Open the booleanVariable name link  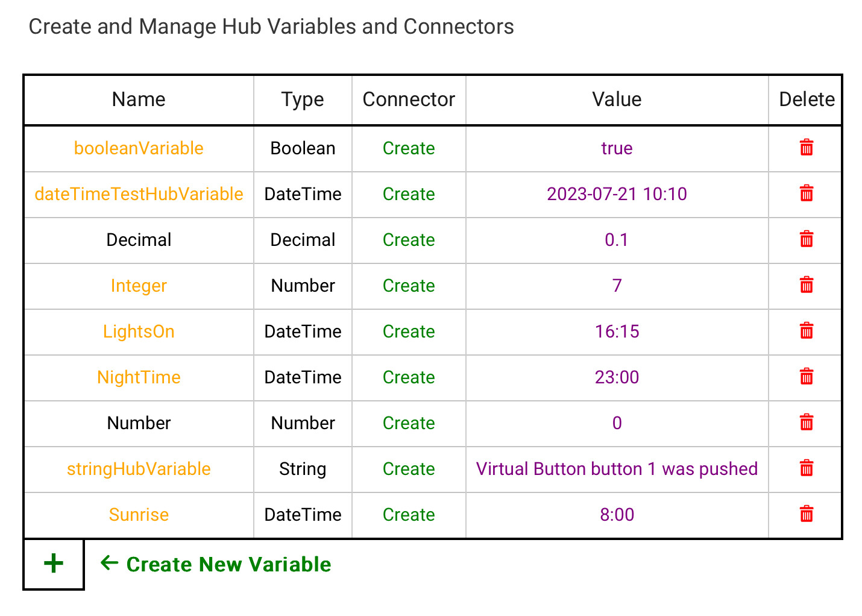pyautogui.click(x=139, y=148)
